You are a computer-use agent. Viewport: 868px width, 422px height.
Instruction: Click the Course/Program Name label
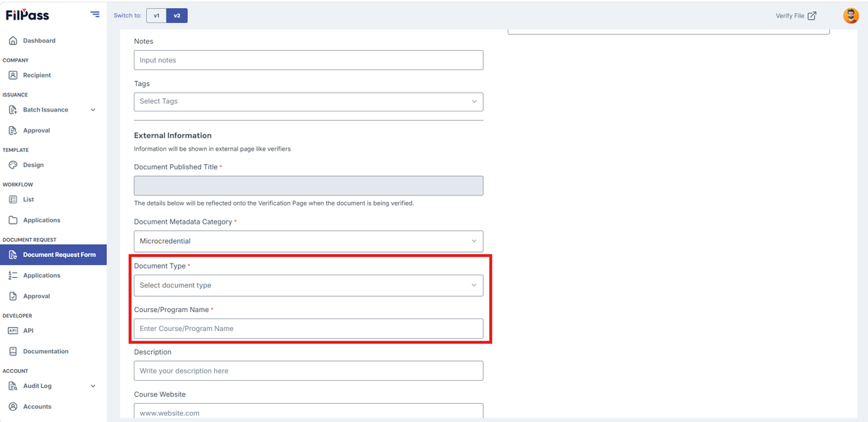click(171, 310)
